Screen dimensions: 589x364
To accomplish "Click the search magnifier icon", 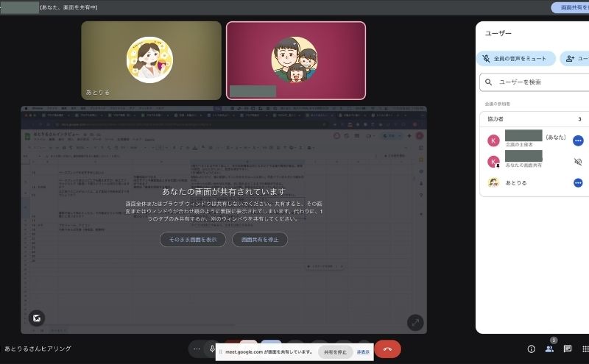I will (488, 82).
